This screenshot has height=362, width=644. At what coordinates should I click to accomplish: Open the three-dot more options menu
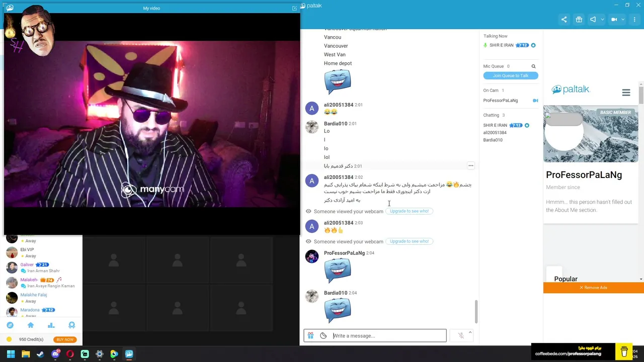pos(634,20)
